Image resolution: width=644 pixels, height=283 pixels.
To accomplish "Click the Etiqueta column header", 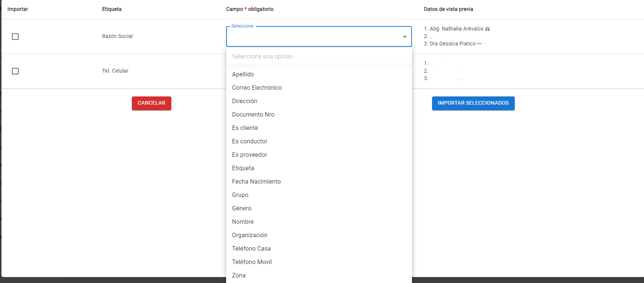I will tap(112, 9).
